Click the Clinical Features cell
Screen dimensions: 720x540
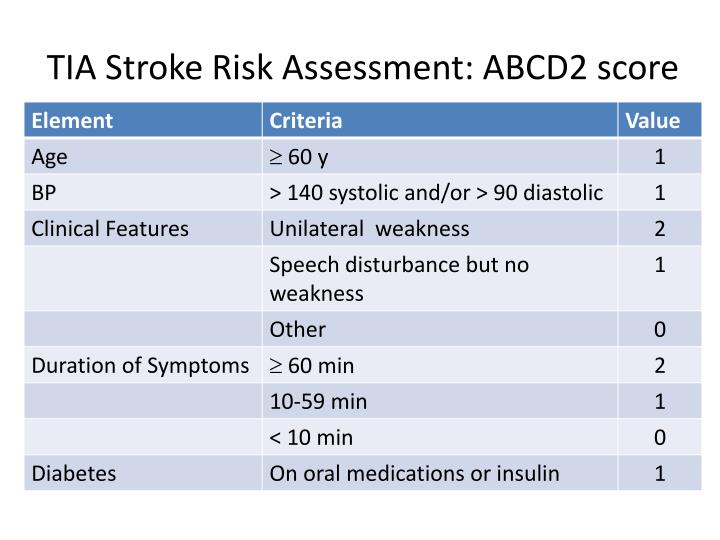tap(143, 228)
